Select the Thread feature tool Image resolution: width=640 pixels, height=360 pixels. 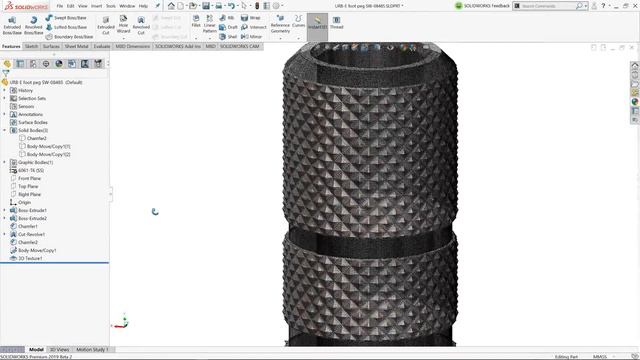point(336,22)
